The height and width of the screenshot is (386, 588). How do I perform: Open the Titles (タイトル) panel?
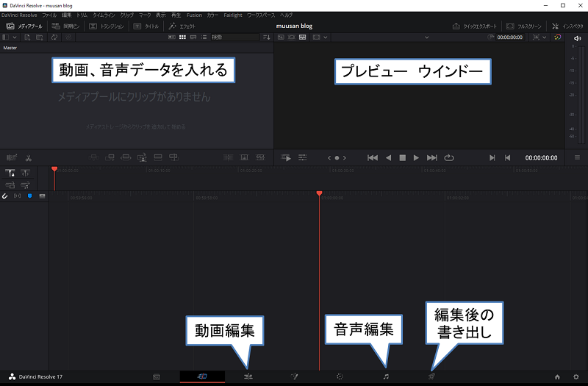click(x=146, y=26)
